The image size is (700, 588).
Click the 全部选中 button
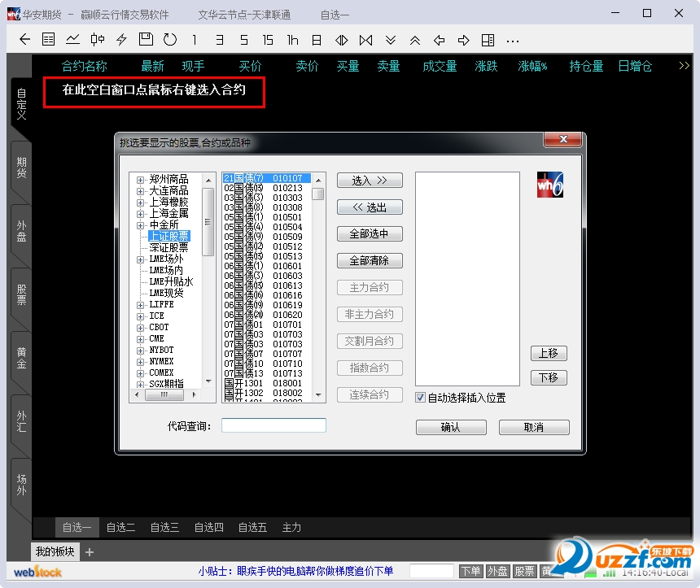pos(370,233)
